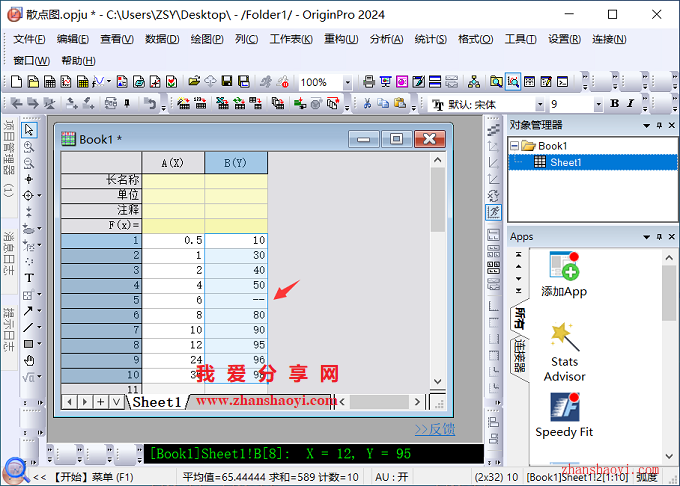Image resolution: width=680 pixels, height=486 pixels.
Task: Select the B(Y) column header
Action: [236, 163]
